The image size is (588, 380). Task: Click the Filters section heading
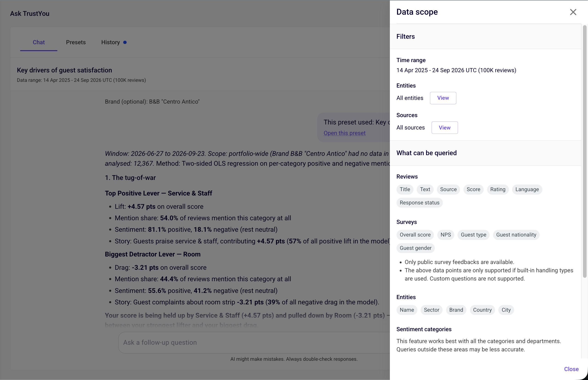[405, 36]
